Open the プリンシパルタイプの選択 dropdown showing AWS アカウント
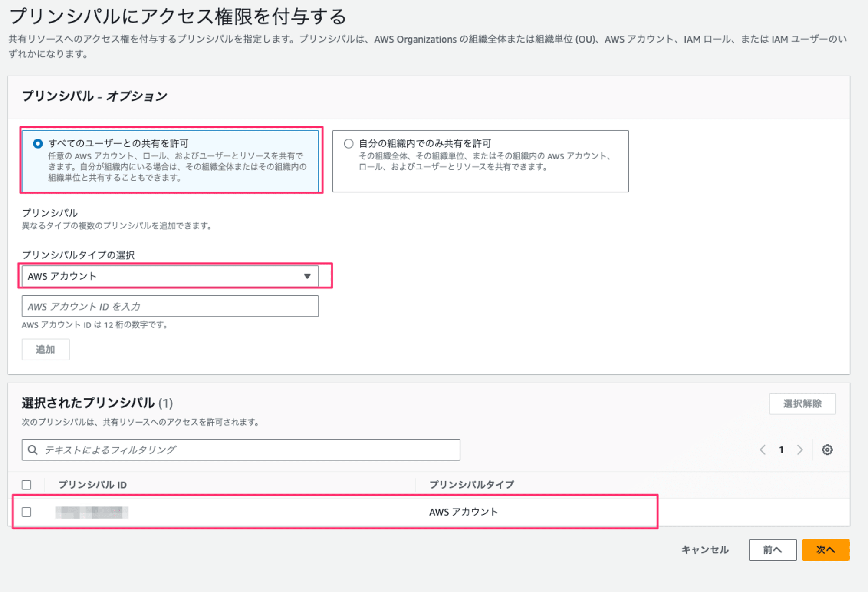The image size is (868, 592). pyautogui.click(x=170, y=276)
